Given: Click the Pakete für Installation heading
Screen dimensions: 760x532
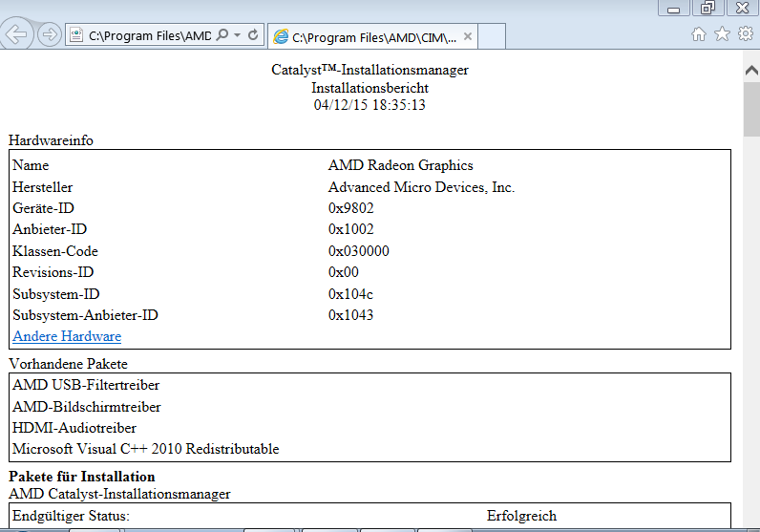Looking at the screenshot, I should (x=82, y=477).
